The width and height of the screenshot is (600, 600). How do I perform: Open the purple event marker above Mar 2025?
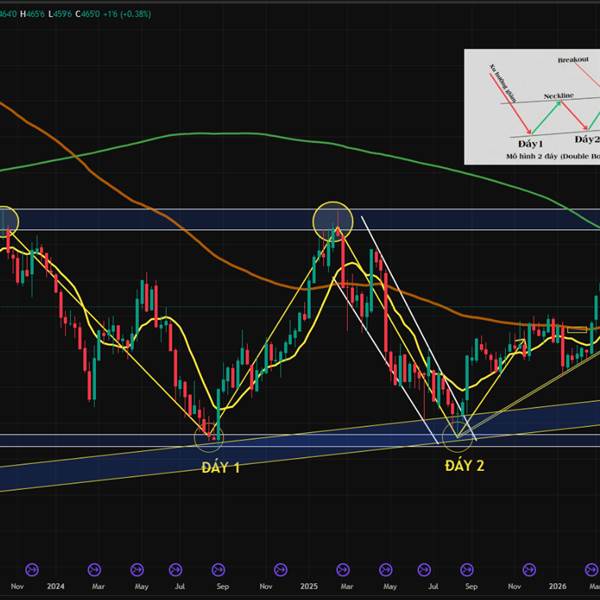[343, 569]
